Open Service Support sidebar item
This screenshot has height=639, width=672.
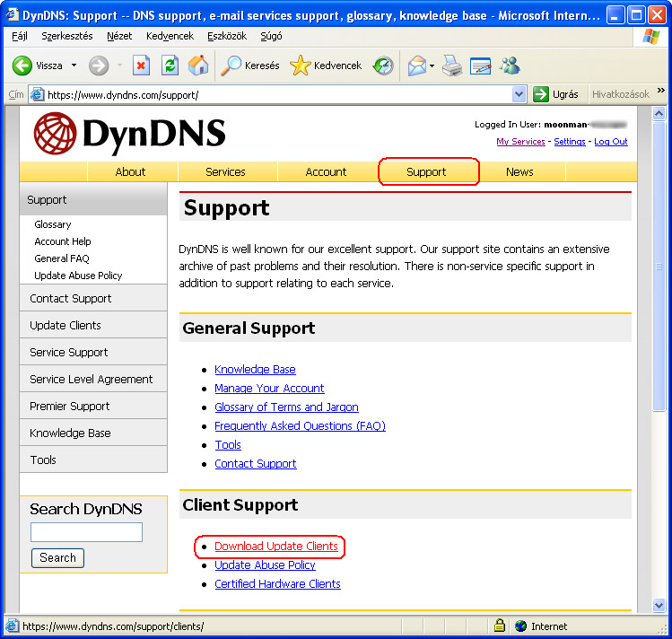pyautogui.click(x=93, y=353)
